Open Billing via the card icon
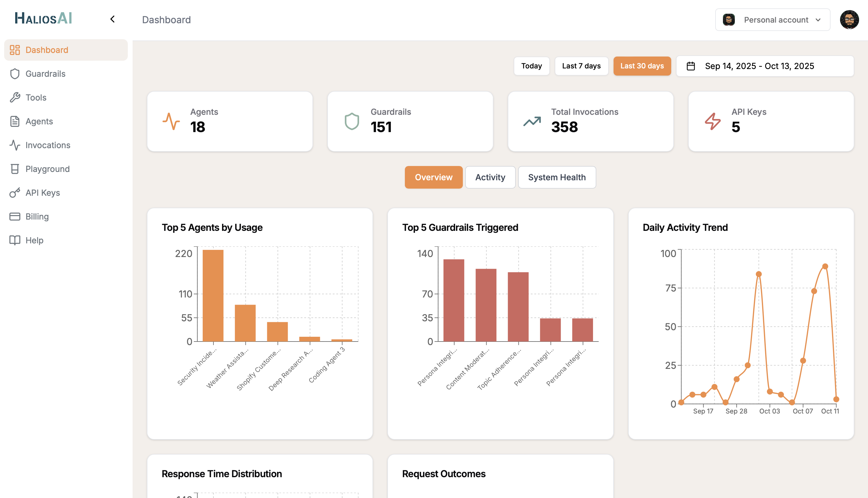This screenshot has width=868, height=498. [x=14, y=216]
